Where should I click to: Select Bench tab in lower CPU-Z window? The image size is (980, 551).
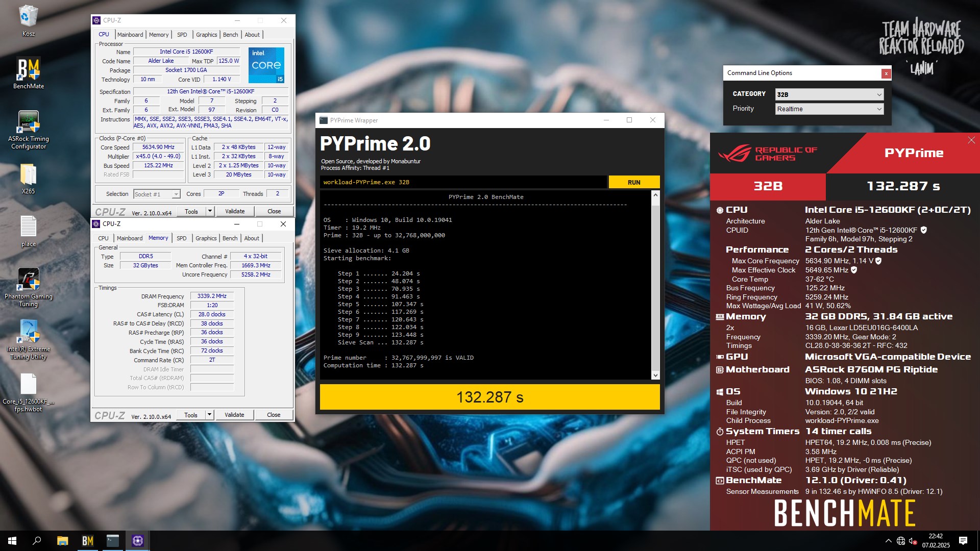pyautogui.click(x=230, y=238)
